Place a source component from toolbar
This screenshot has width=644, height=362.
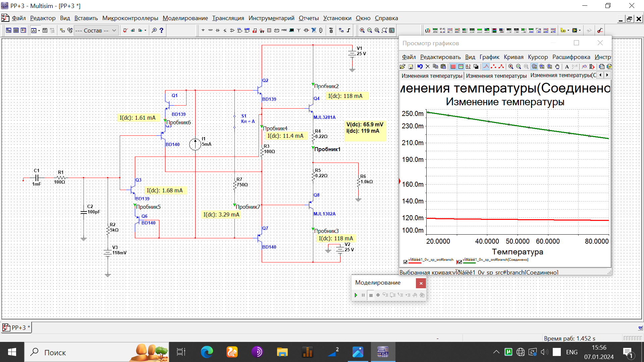pos(203,31)
